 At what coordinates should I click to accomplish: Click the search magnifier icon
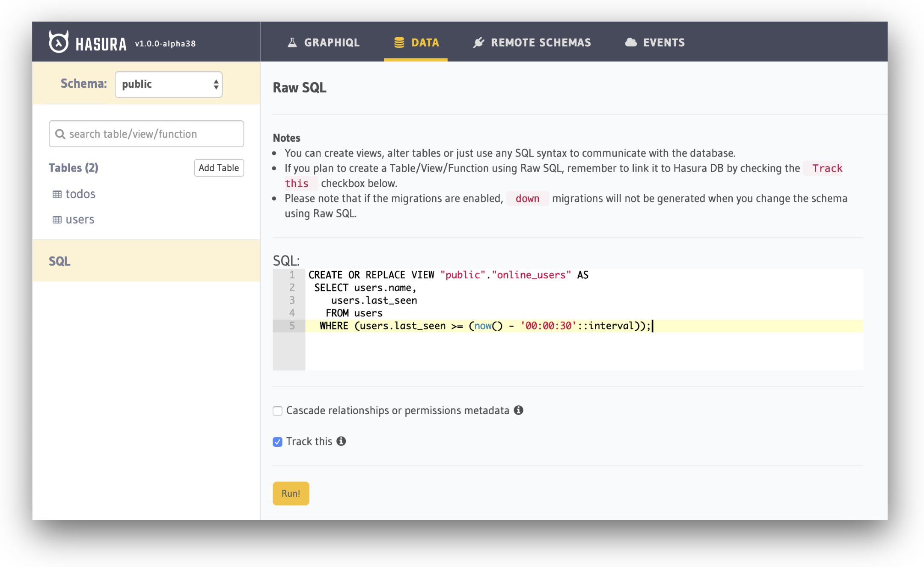pos(60,134)
